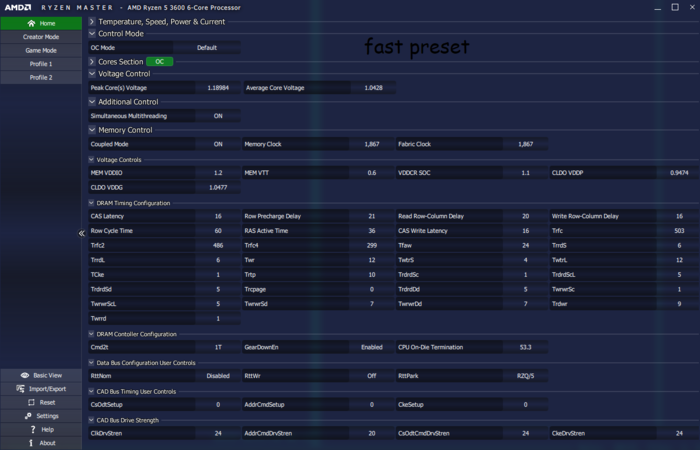700x450 pixels.
Task: Click MEM VDDIO value 1.2
Action: coord(218,173)
